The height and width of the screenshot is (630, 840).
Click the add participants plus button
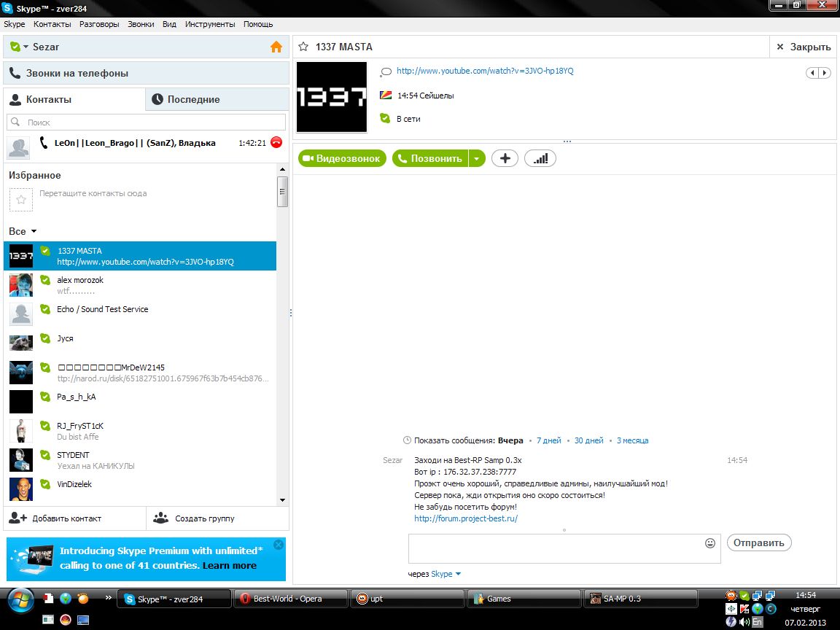pos(505,158)
